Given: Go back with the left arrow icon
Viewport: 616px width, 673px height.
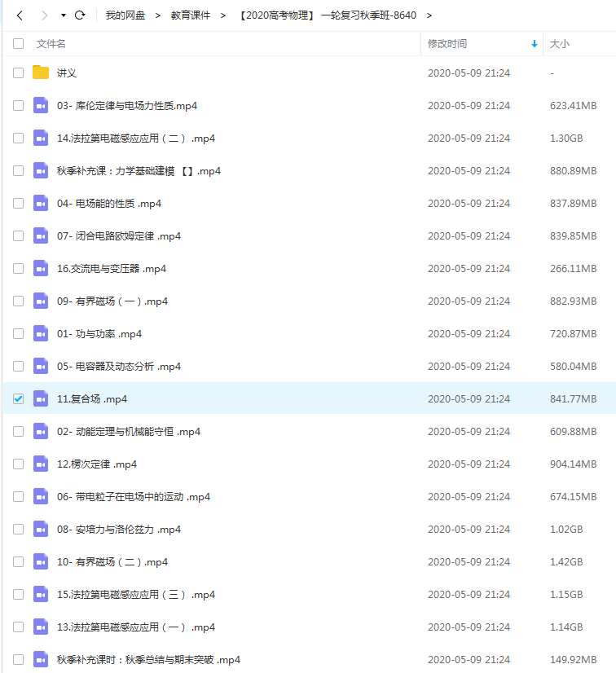Looking at the screenshot, I should tap(20, 15).
